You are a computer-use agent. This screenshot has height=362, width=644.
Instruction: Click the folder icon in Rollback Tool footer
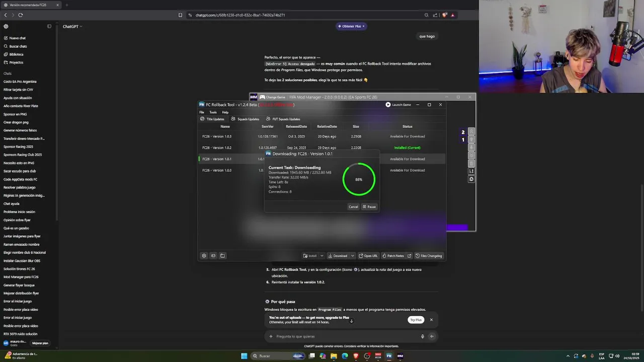click(222, 255)
